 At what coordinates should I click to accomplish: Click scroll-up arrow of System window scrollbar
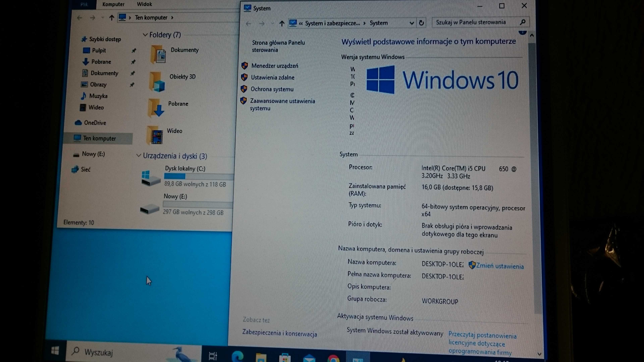coord(532,36)
